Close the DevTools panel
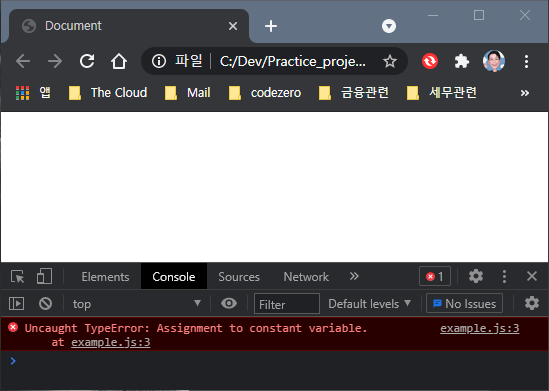 (x=532, y=276)
